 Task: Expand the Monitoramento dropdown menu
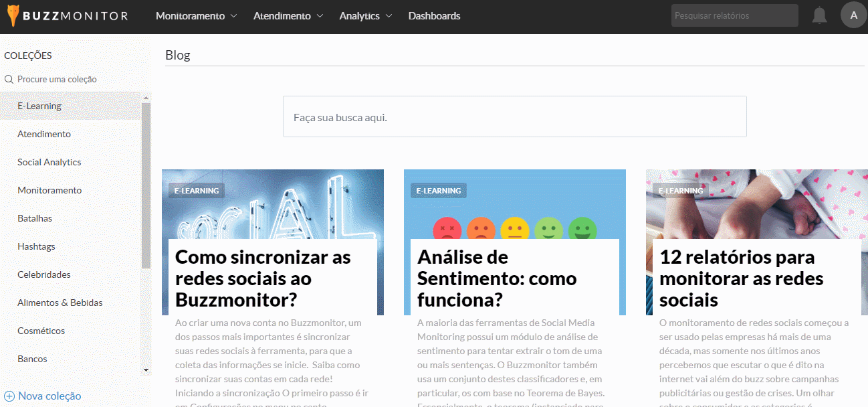(x=196, y=16)
